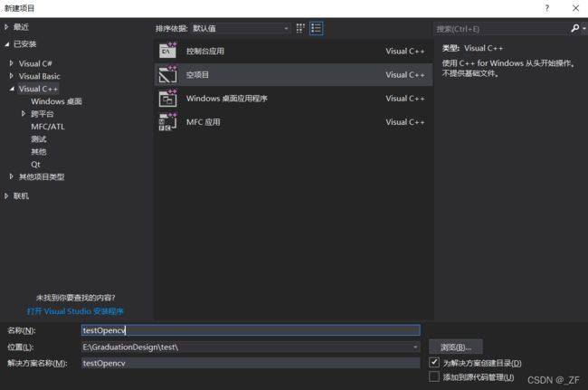This screenshot has width=588, height=390.
Task: Select MFC/ATL category
Action: [x=48, y=127]
